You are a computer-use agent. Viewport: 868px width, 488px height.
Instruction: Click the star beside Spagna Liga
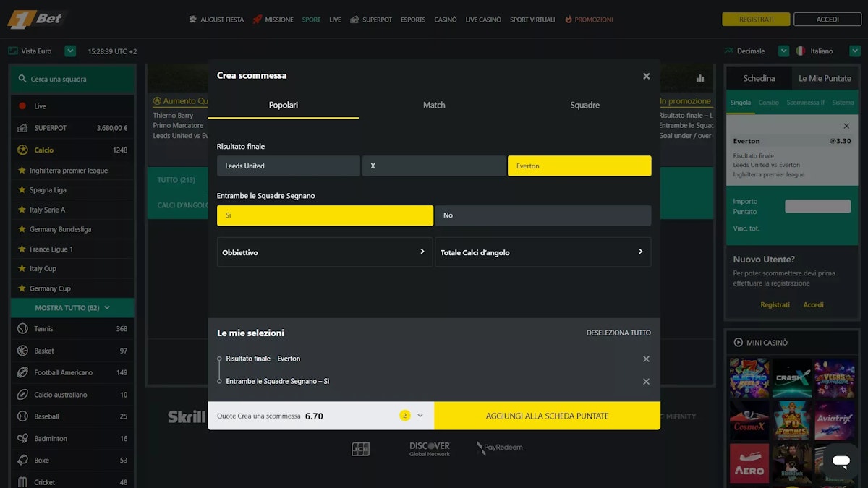click(x=22, y=190)
